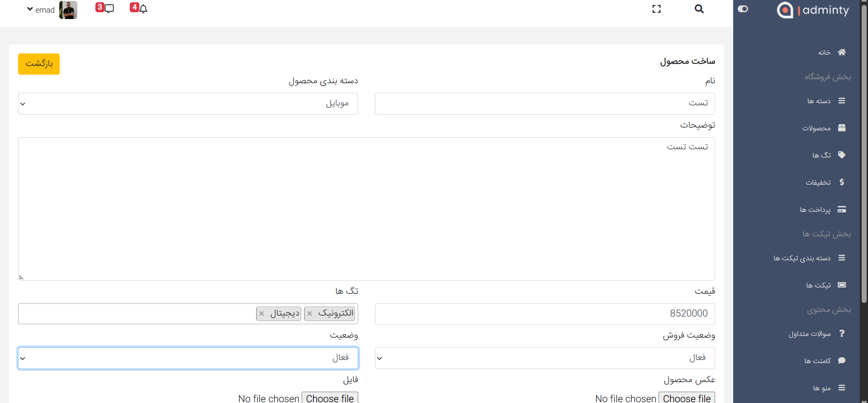Choose file for عکس محصول

point(687,398)
